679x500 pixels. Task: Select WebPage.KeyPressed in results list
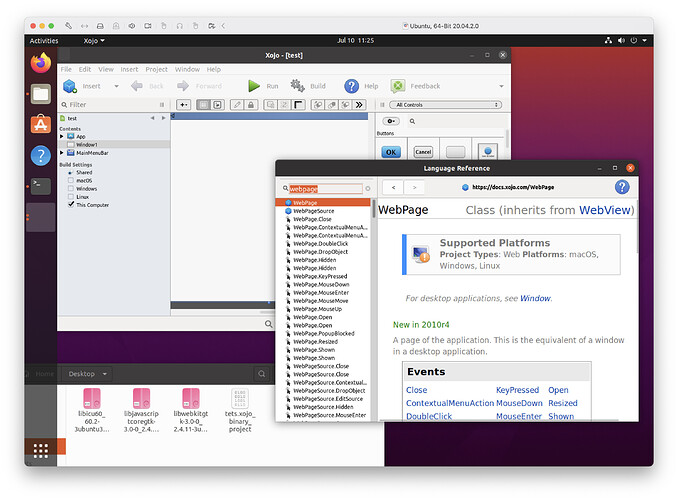(x=320, y=276)
